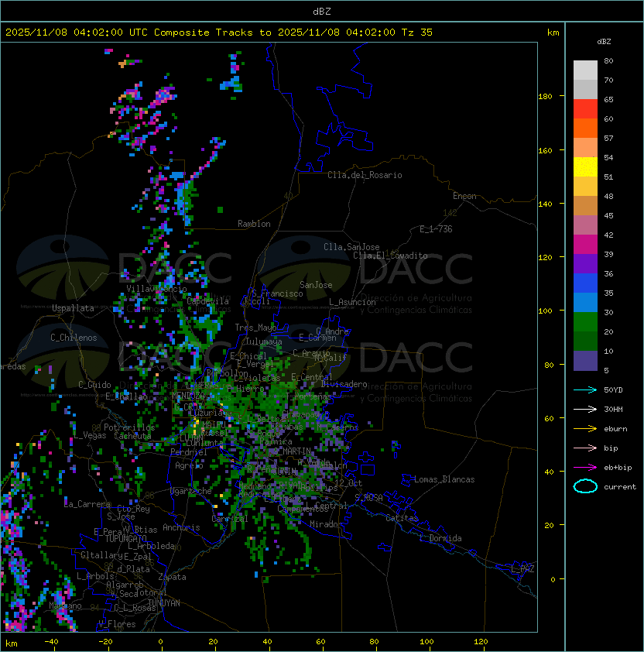The image size is (644, 652).
Task: Click the Lomas_Blancas map label
Action: tap(444, 479)
